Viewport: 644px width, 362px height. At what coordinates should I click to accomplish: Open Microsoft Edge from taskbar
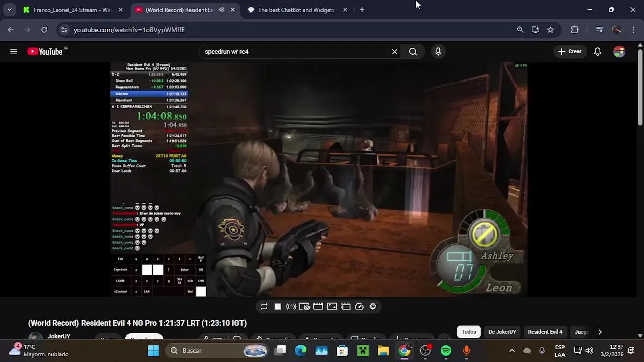pyautogui.click(x=301, y=350)
